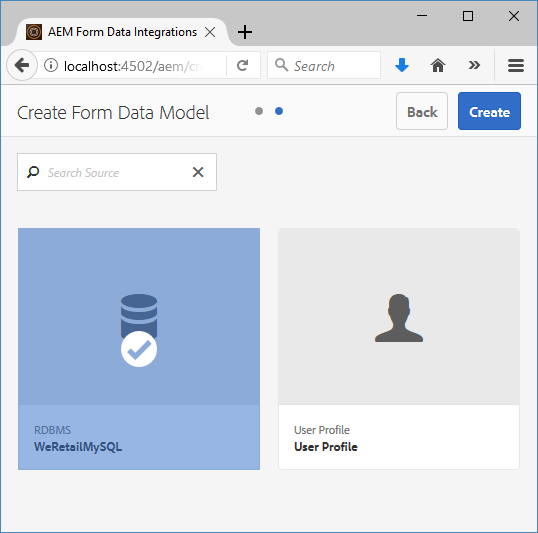The height and width of the screenshot is (533, 538).
Task: Select the AEM Form Data Integrations tab
Action: click(121, 32)
